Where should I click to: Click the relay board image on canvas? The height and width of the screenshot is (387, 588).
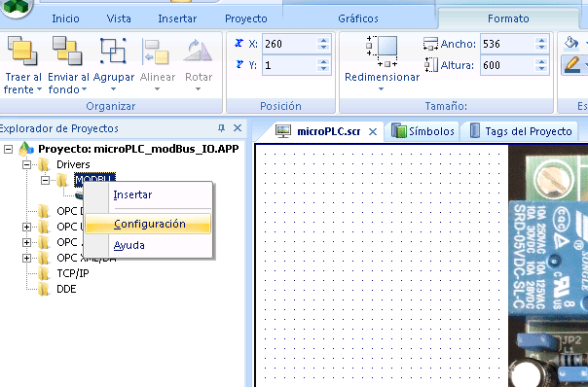point(548,265)
